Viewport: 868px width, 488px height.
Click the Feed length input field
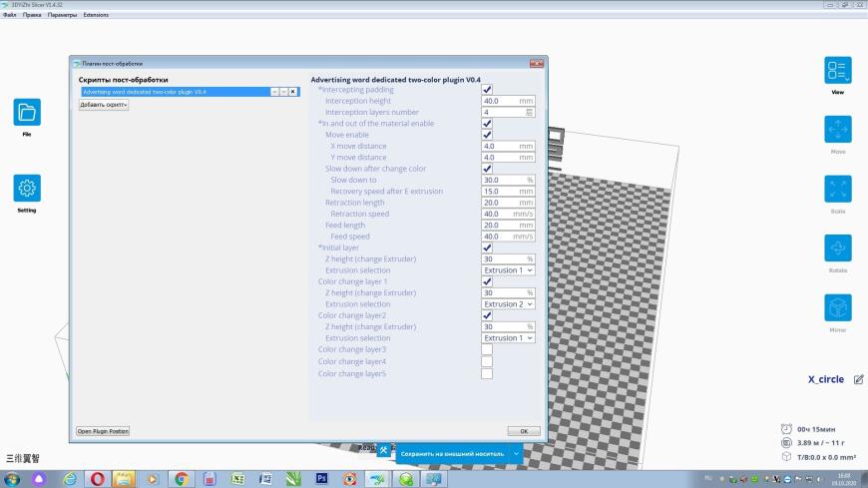click(x=508, y=225)
